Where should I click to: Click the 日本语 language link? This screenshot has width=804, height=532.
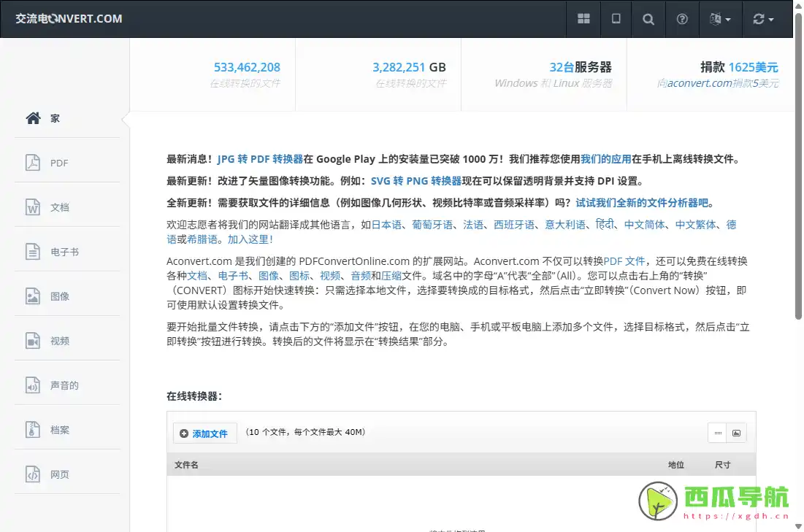386,225
